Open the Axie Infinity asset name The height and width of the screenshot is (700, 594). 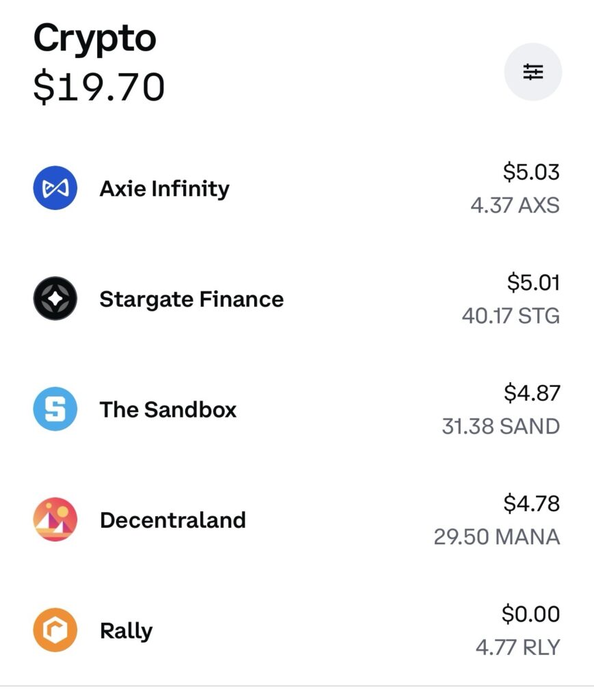click(164, 189)
